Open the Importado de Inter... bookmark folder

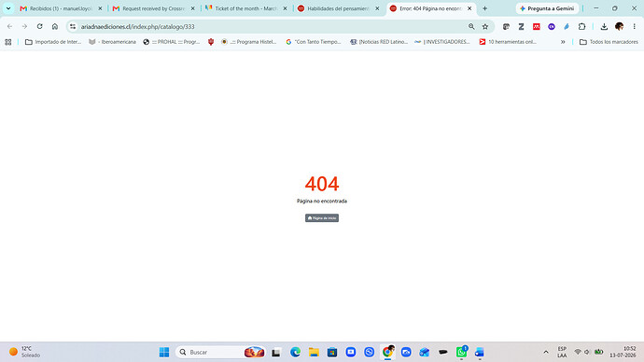[53, 42]
